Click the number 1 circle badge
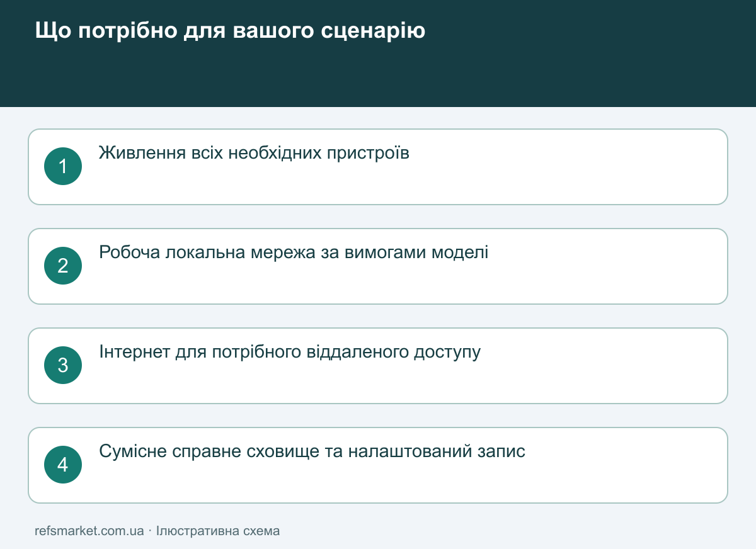 tap(63, 166)
